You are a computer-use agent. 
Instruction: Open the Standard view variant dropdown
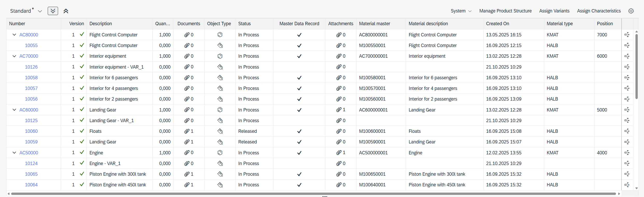[40, 11]
